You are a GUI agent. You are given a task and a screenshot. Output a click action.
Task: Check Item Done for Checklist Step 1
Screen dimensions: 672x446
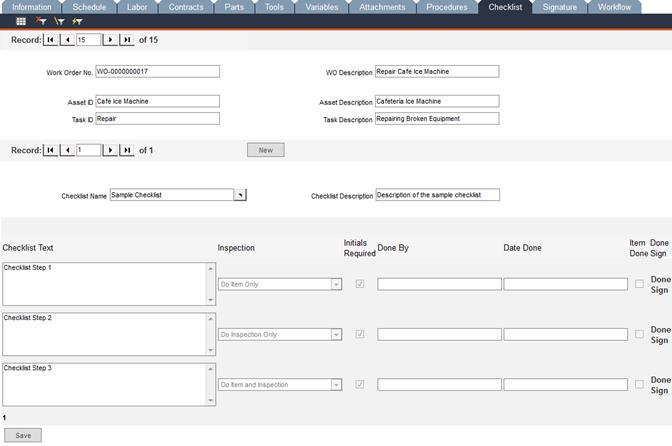(x=639, y=284)
